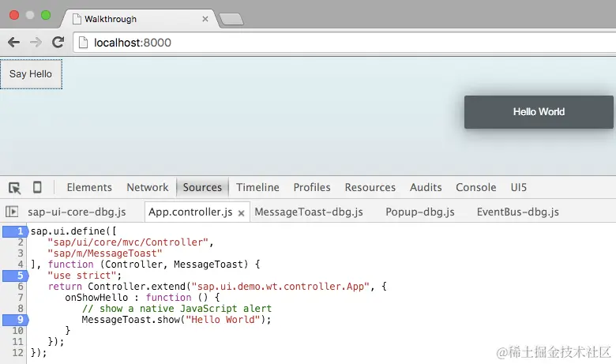616x364 pixels.
Task: Open the Console panel
Action: pyautogui.click(x=475, y=187)
